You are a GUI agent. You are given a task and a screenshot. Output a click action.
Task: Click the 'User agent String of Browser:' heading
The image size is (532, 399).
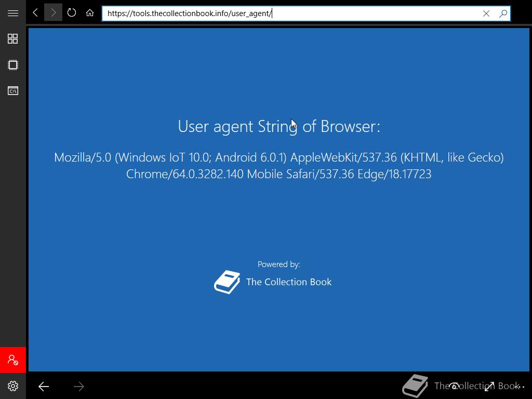pyautogui.click(x=279, y=127)
